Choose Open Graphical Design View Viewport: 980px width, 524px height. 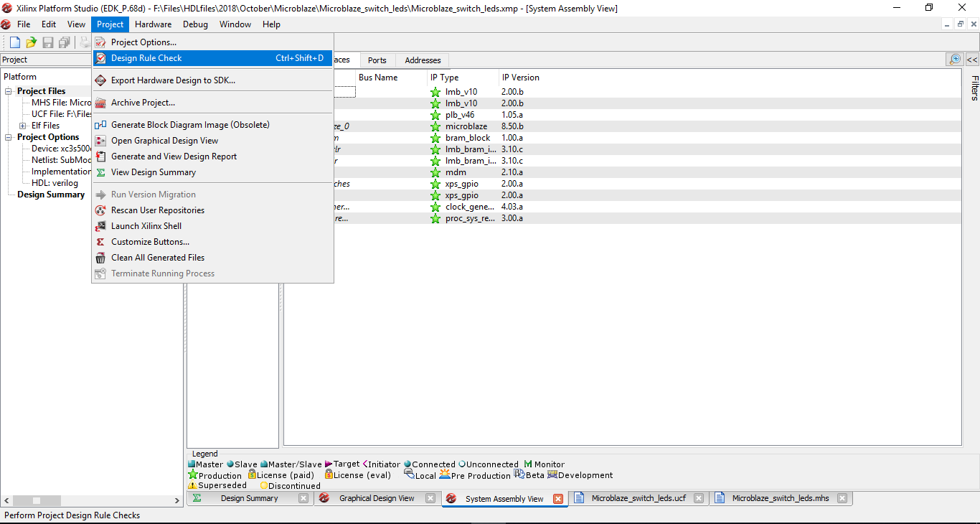point(212,141)
